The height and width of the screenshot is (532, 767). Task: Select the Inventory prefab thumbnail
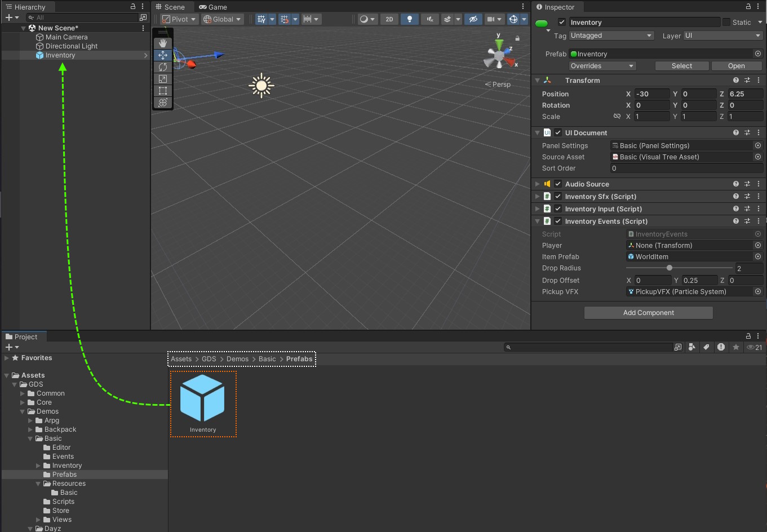point(202,399)
